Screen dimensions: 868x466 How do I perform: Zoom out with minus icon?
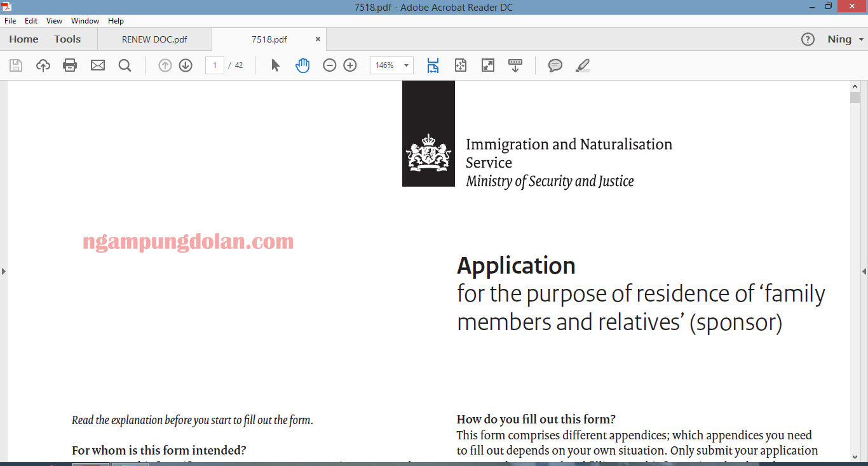[329, 65]
